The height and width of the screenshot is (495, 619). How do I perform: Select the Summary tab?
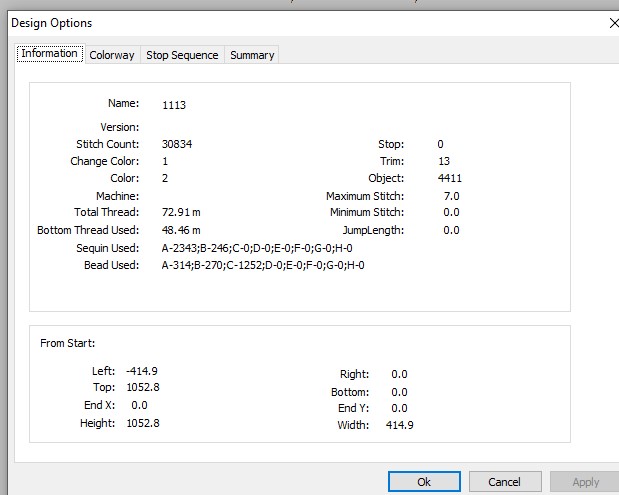252,55
